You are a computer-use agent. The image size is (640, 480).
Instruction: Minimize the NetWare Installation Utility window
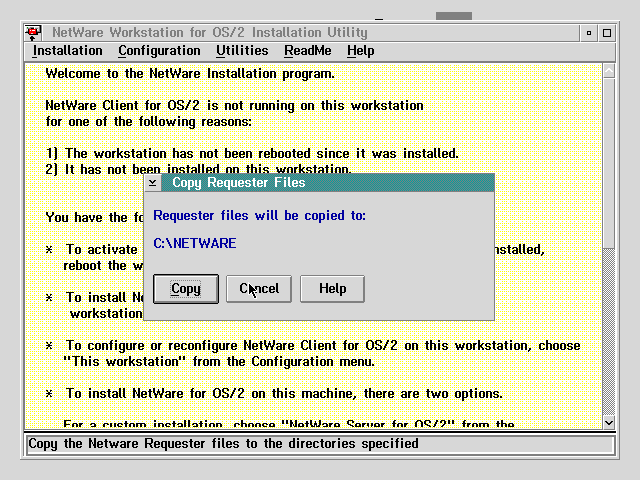click(589, 33)
